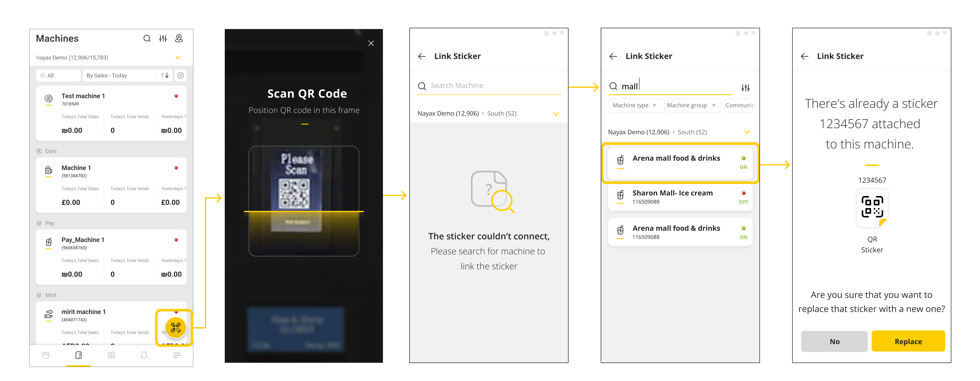Open notifications bell tab

(144, 355)
